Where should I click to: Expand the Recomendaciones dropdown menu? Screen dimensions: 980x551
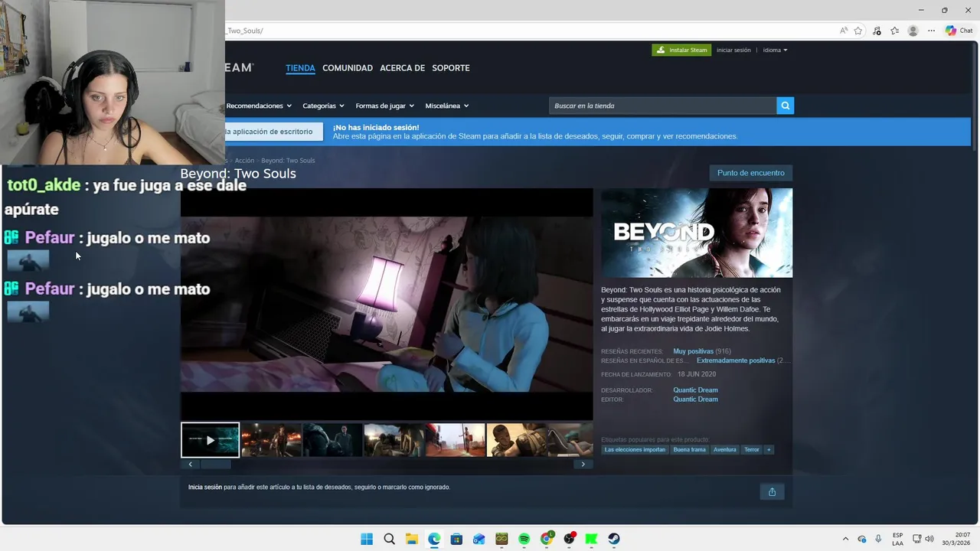pyautogui.click(x=258, y=106)
